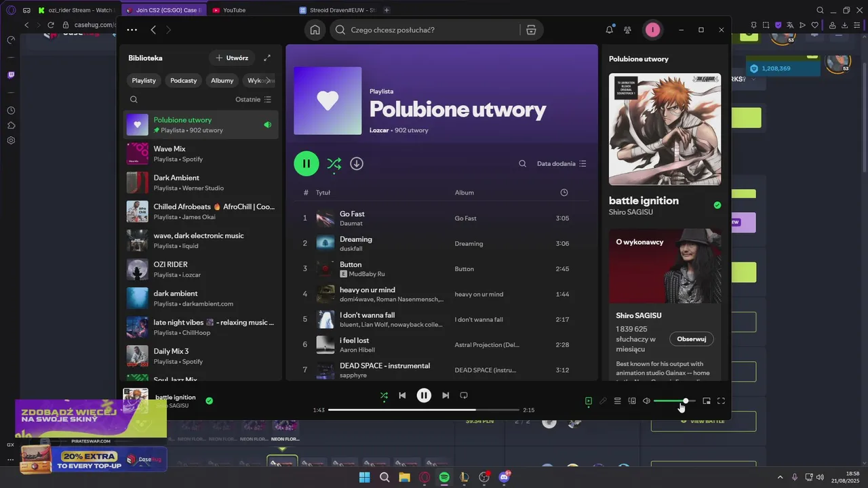The height and width of the screenshot is (488, 868).
Task: Adjust the volume slider
Action: [675, 401]
